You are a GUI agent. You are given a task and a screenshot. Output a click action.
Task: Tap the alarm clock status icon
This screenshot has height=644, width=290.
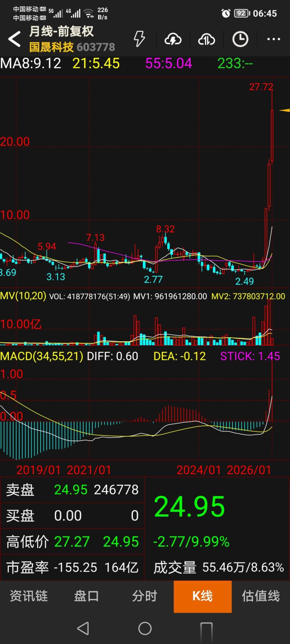226,13
